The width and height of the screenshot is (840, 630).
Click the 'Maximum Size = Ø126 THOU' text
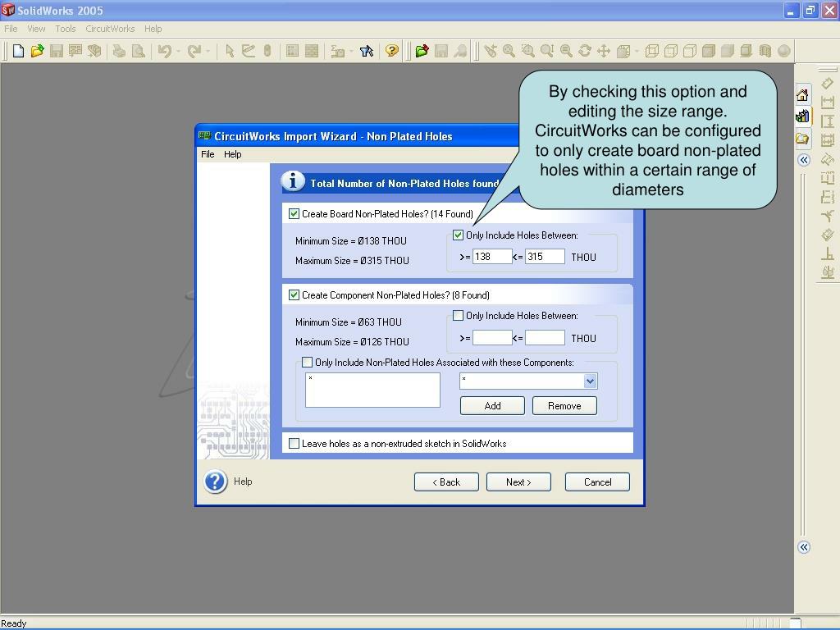352,342
